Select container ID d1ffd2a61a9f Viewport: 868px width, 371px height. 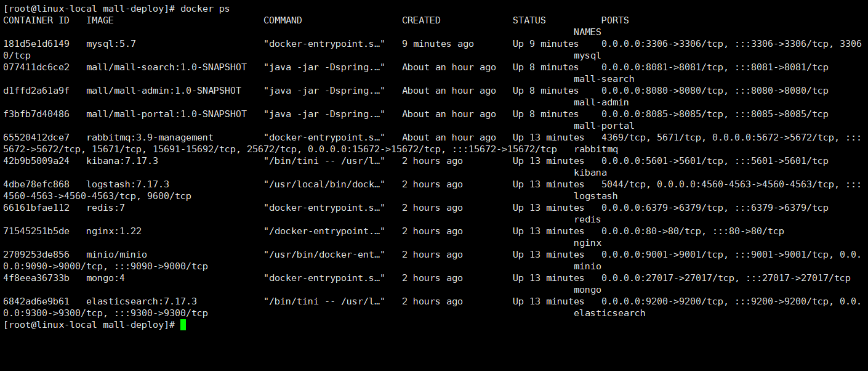click(36, 91)
